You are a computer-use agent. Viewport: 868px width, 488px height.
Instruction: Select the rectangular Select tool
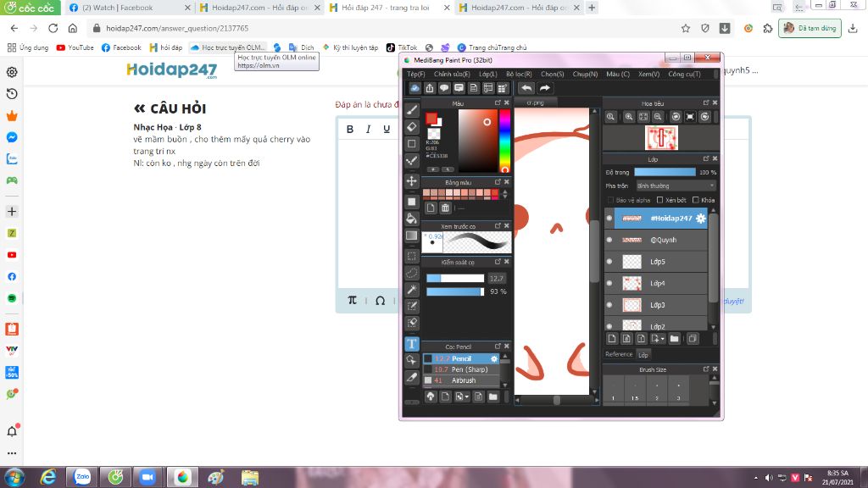(411, 256)
